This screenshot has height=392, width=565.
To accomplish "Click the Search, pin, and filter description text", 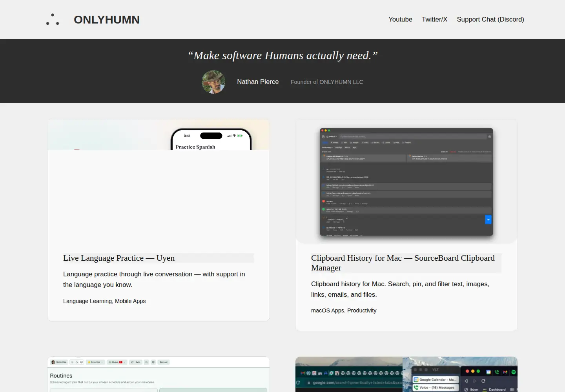I will (x=400, y=289).
